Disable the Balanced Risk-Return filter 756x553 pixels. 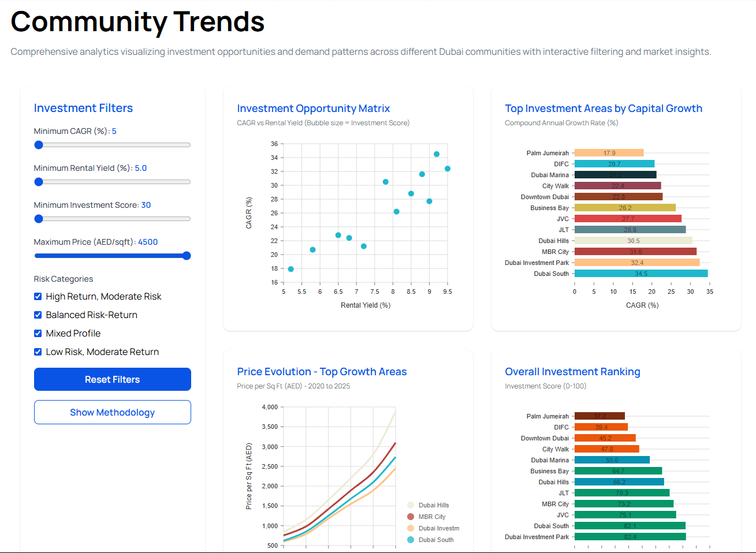(x=37, y=315)
